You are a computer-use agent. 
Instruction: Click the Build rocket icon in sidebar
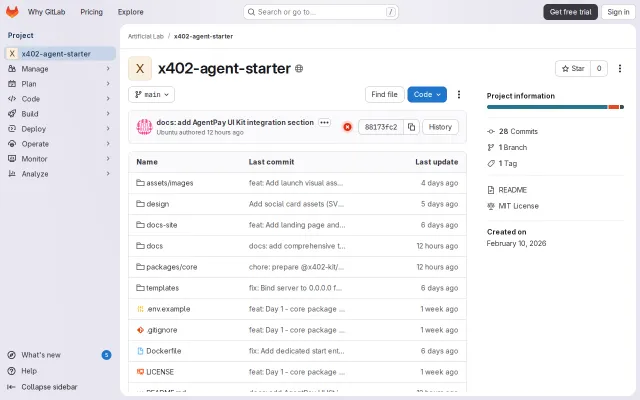[x=12, y=113]
